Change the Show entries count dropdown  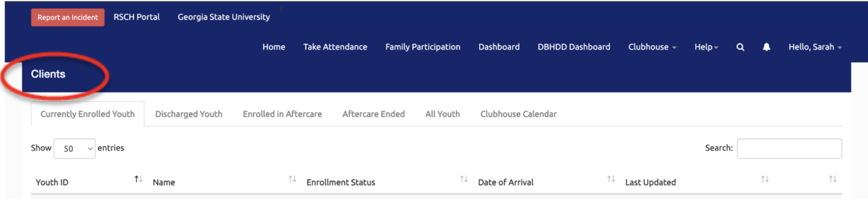[75, 149]
